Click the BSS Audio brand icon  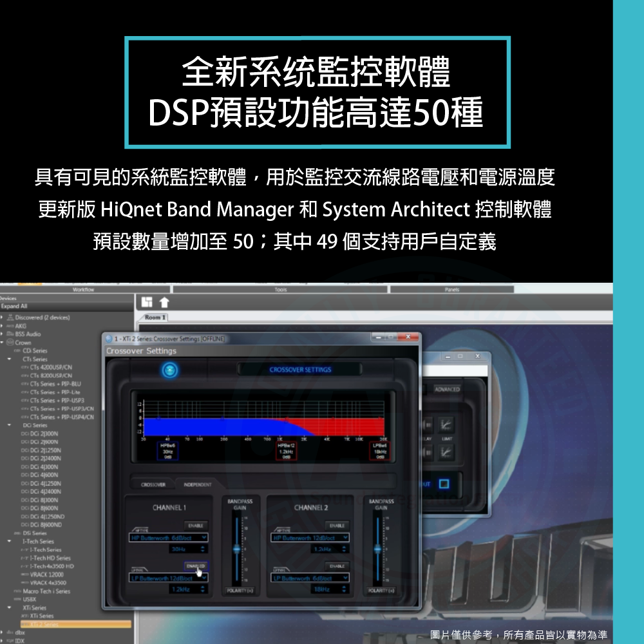(10, 334)
